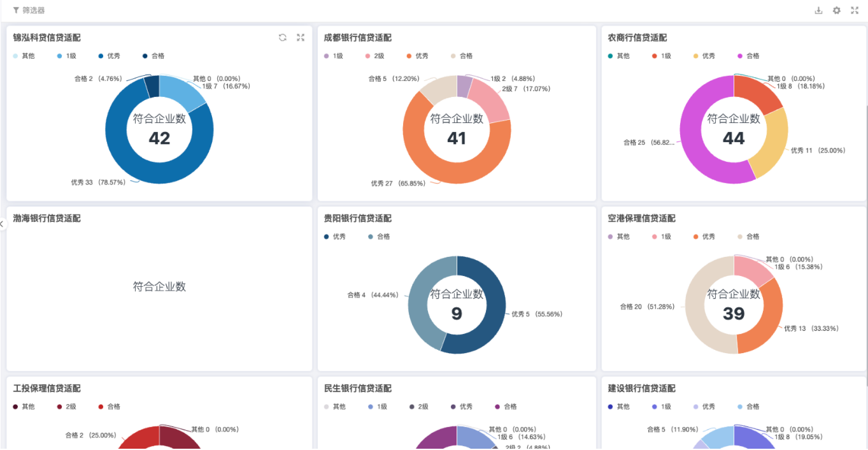
Task: Toggle 优秀 legend in 建设银行信贷适配 chart
Action: coord(704,407)
